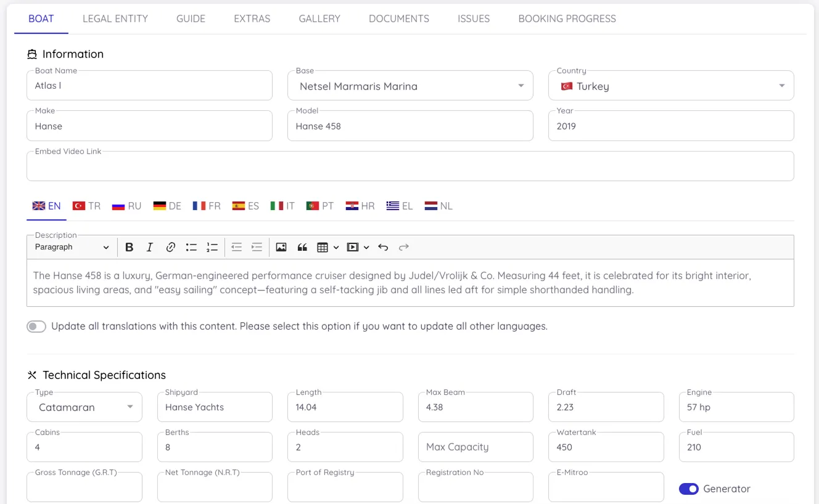The width and height of the screenshot is (819, 504).
Task: Insert a table in the description
Action: [323, 247]
